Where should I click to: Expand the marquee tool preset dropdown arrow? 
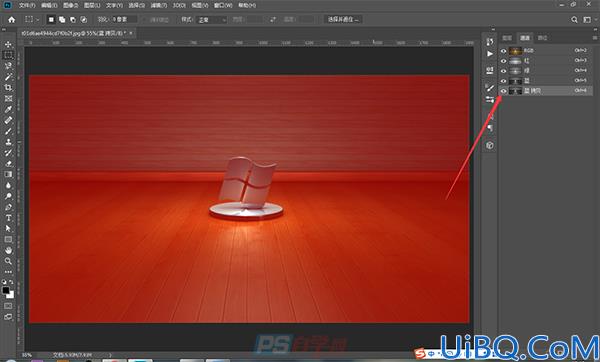click(38, 19)
